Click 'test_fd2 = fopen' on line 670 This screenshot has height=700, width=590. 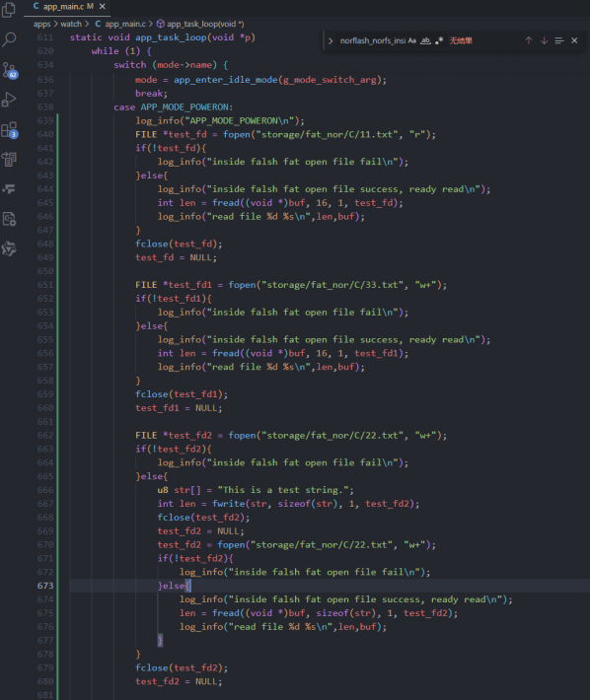click(x=201, y=545)
